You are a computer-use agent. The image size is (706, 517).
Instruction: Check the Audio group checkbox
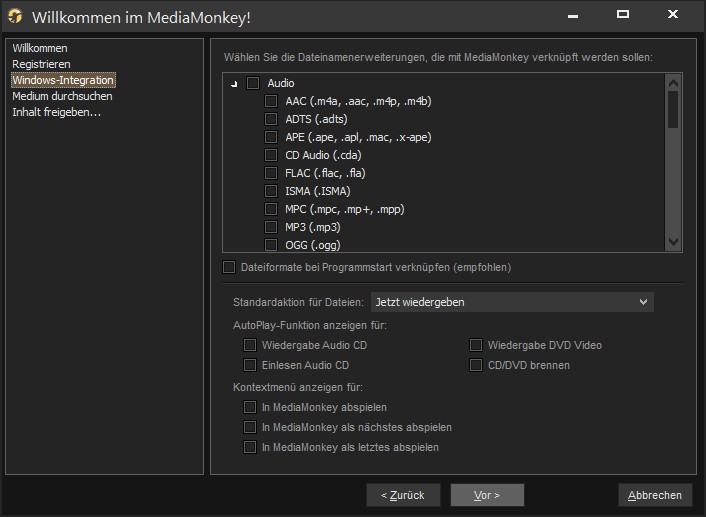click(x=253, y=83)
